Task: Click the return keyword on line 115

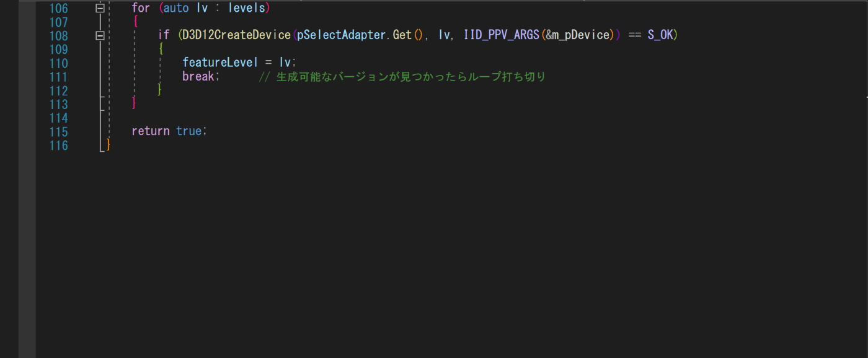Action: [151, 131]
